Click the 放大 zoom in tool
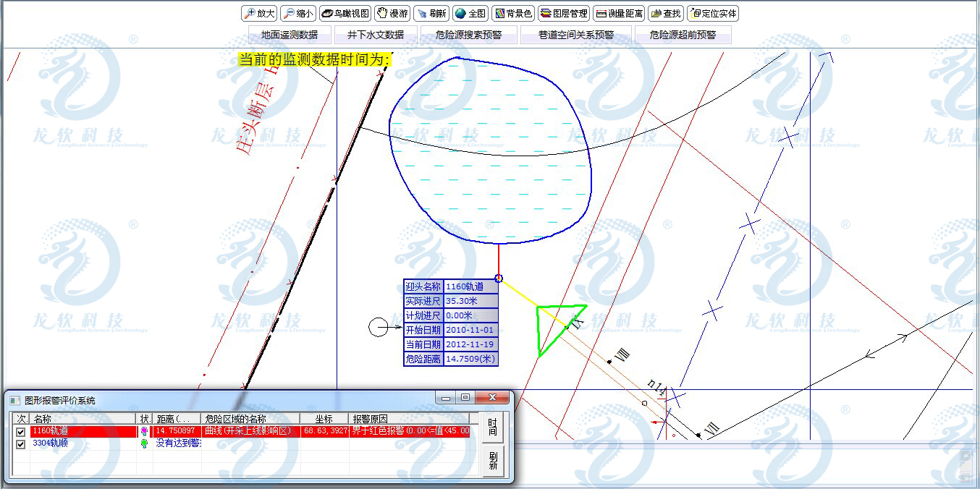Viewport: 980px width, 489px height. tap(259, 13)
